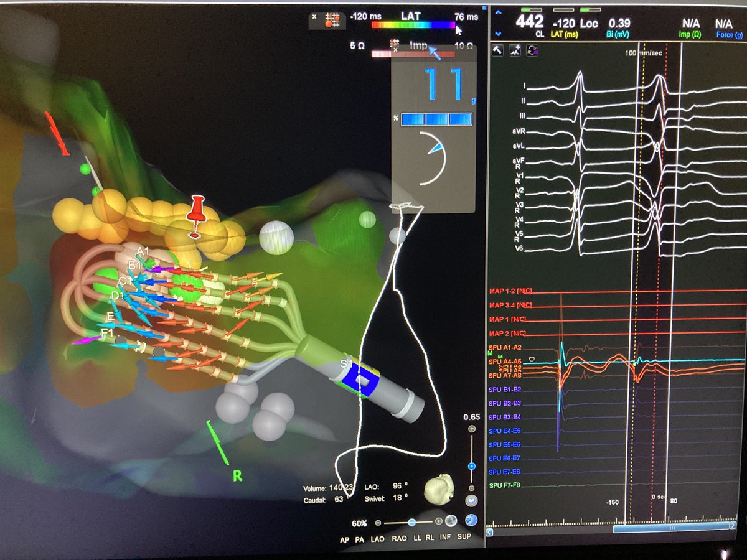Viewport: 747px width, 560px height.
Task: Select the SPU B3-B4 channel label
Action: click(505, 417)
